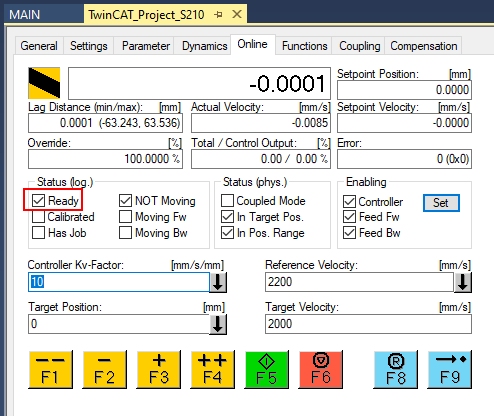This screenshot has width=494, height=416.
Task: Toggle the Controller enabling checkbox
Action: 349,202
